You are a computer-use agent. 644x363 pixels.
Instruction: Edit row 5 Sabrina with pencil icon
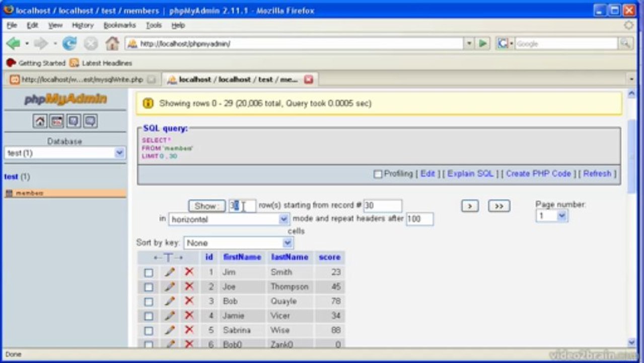pos(170,330)
